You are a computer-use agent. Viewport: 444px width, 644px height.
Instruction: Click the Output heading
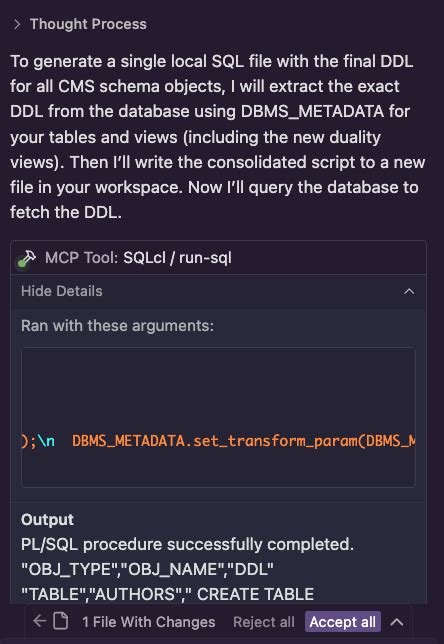point(47,520)
